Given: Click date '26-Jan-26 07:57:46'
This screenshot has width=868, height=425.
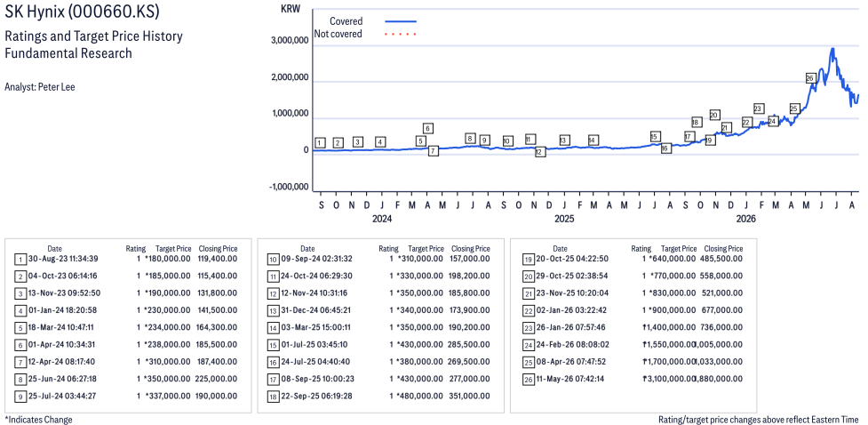Looking at the screenshot, I should point(571,327).
